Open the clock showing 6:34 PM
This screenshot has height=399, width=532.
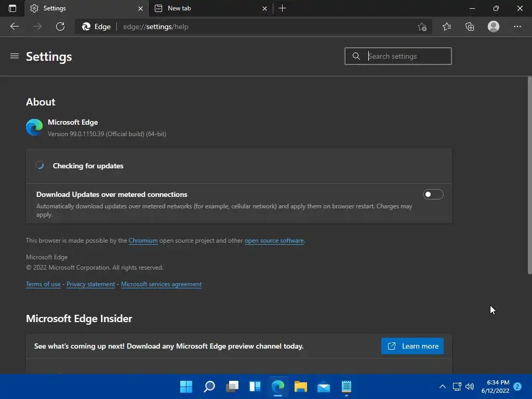(495, 387)
